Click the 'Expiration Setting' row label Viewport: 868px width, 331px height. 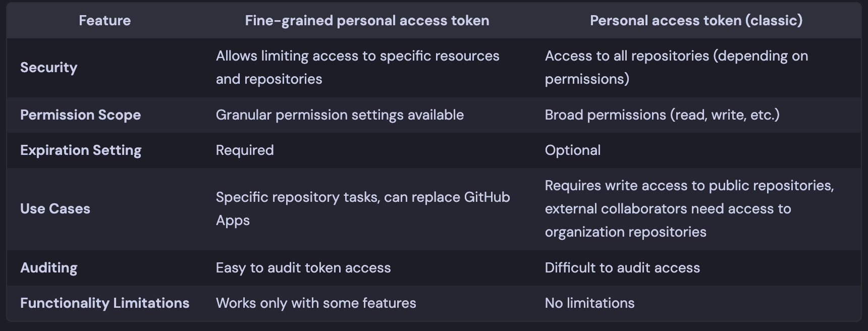(81, 150)
